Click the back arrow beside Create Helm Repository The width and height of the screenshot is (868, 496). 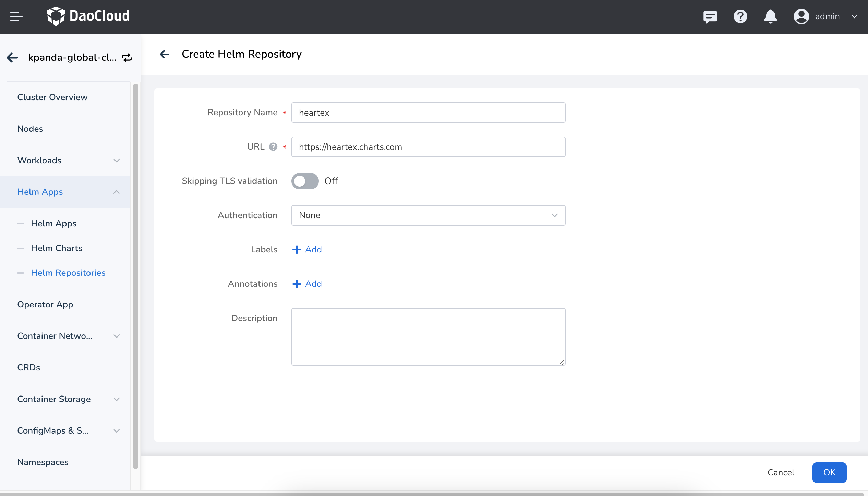coord(165,54)
